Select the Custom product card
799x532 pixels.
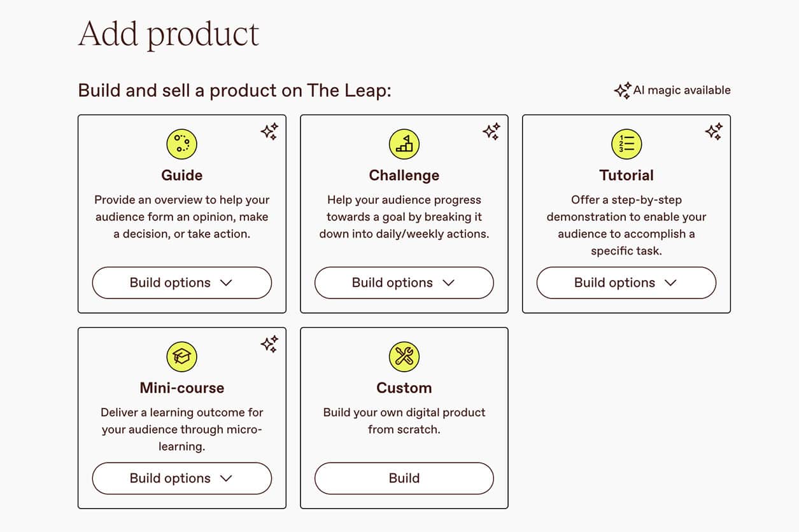pyautogui.click(x=404, y=418)
